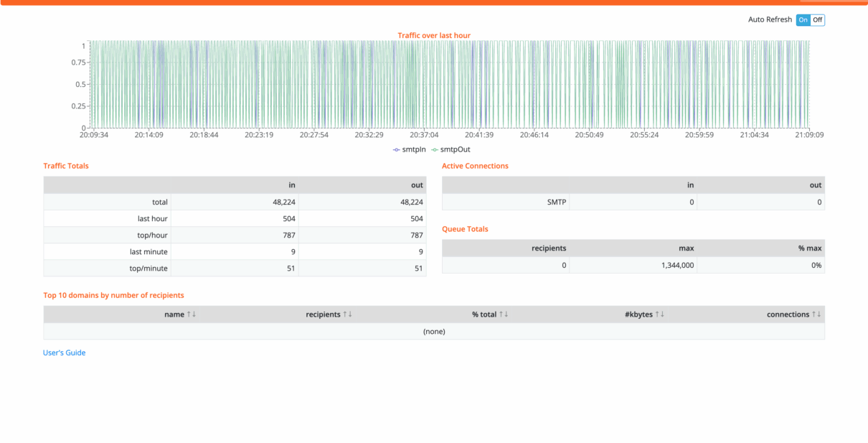
Task: Click the Traffic over last hour chart title
Action: click(x=434, y=35)
